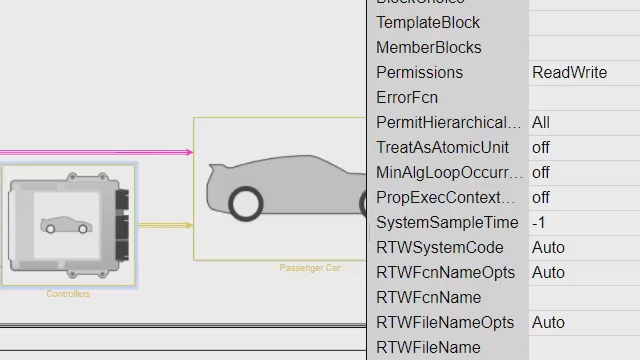
Task: Select the RTWFcnNameOpts property name
Action: click(445, 273)
